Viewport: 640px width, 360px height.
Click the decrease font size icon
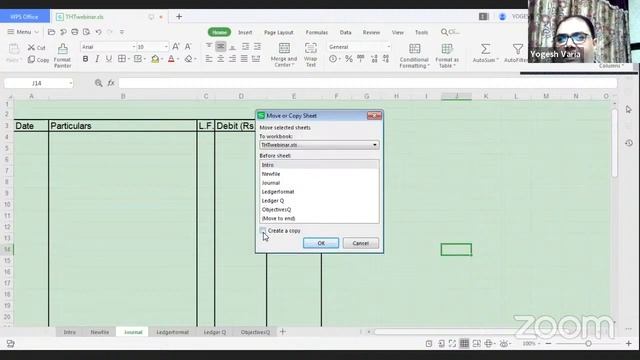coord(188,47)
